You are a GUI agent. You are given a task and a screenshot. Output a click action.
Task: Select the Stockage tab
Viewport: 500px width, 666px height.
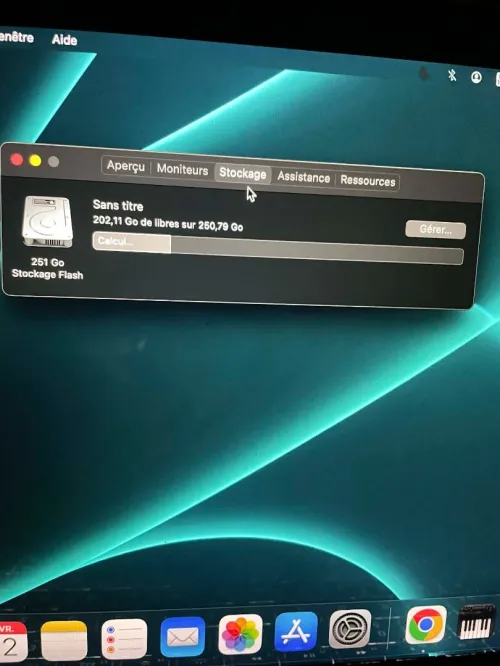pos(243,173)
